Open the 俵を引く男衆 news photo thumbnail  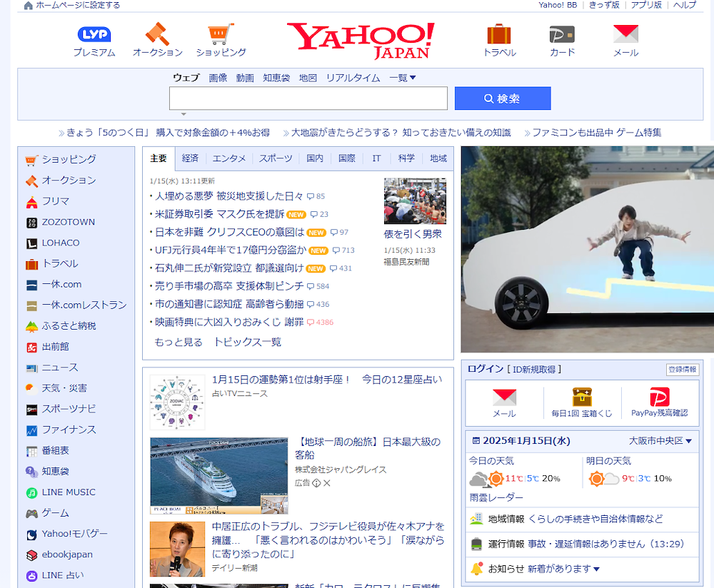click(415, 201)
